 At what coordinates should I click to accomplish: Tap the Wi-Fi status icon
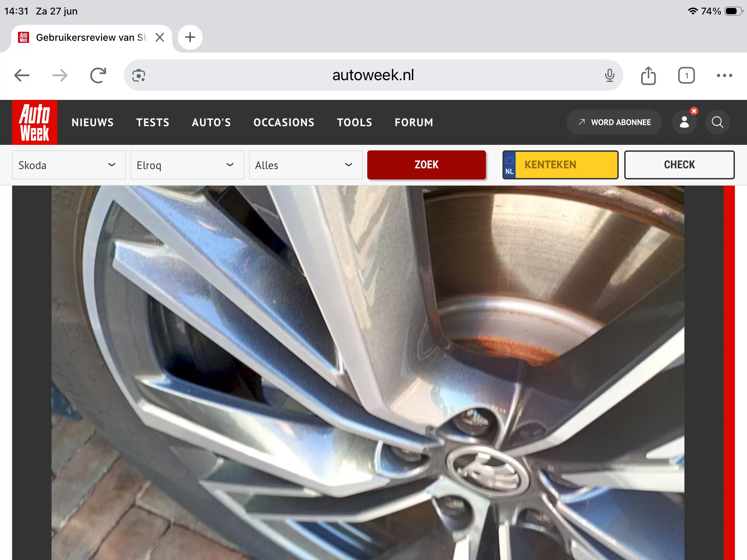(x=693, y=11)
